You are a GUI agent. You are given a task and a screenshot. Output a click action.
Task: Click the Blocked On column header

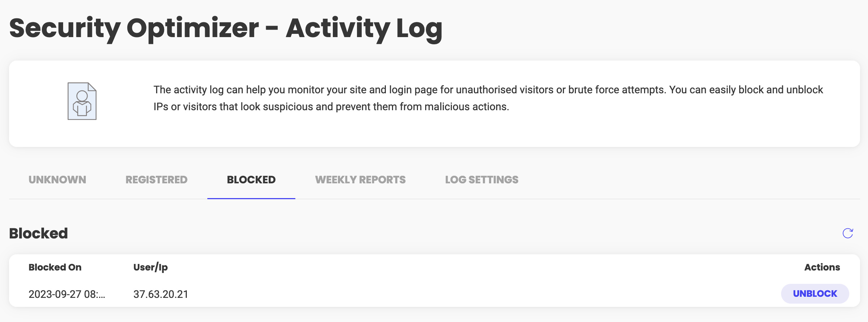tap(55, 267)
